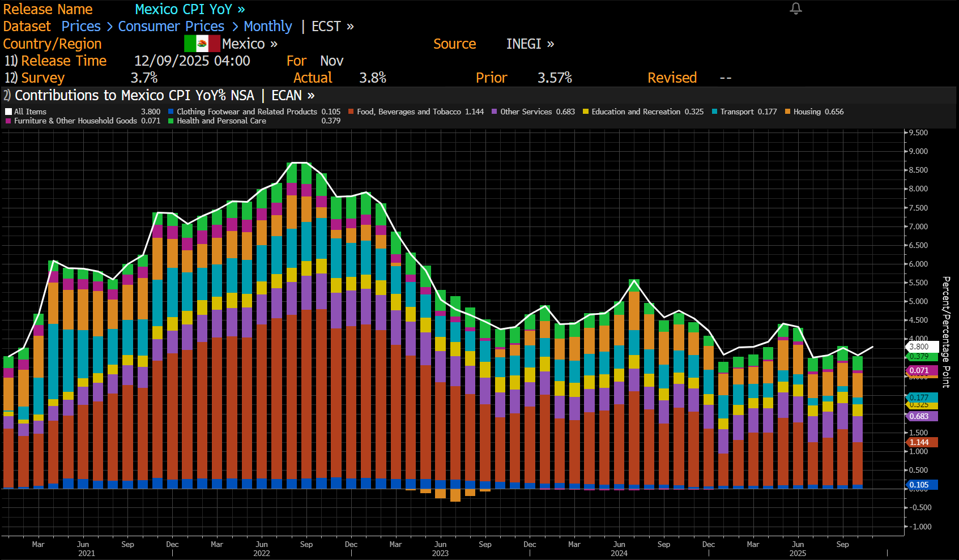Click the All Items legend label
The height and width of the screenshot is (560, 959).
pos(30,112)
